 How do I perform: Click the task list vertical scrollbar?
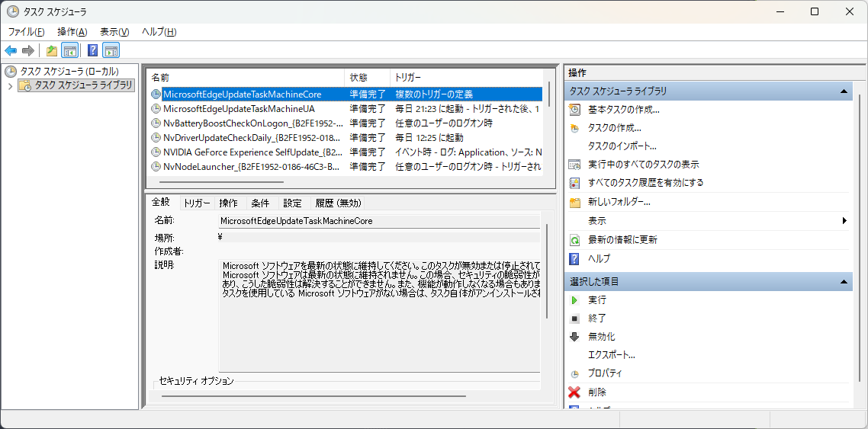pyautogui.click(x=549, y=94)
